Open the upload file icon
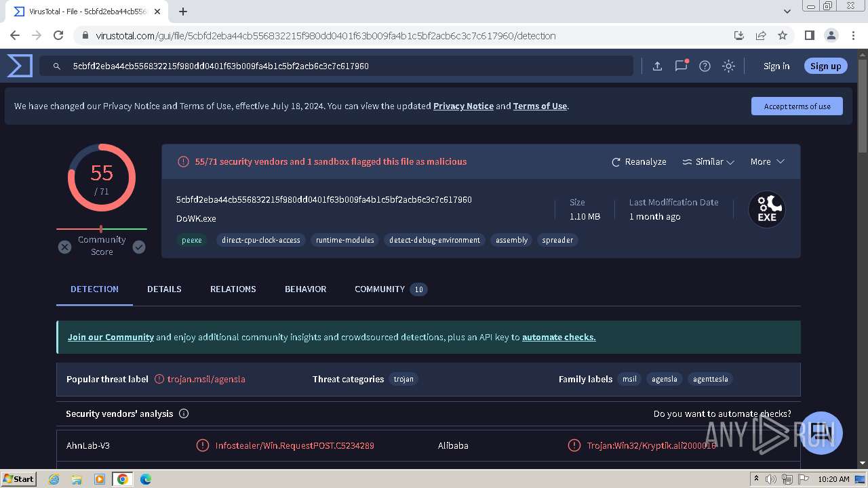 [x=657, y=66]
